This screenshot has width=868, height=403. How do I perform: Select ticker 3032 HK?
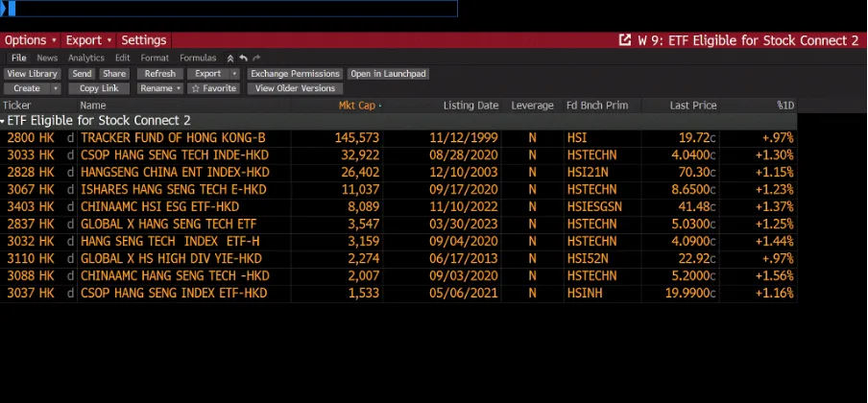31,242
